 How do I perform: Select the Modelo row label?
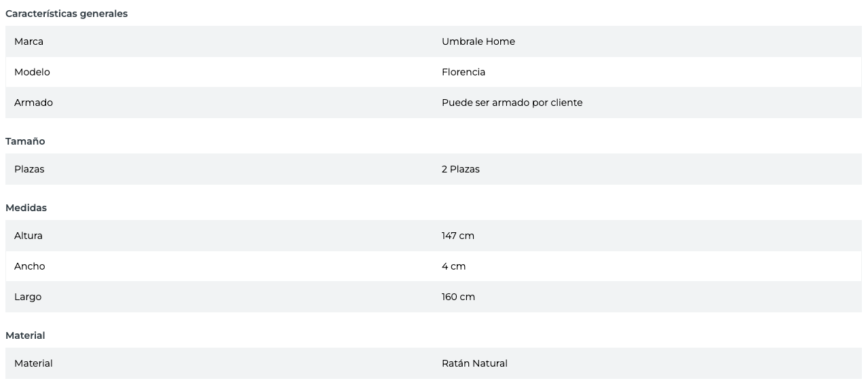pos(32,72)
